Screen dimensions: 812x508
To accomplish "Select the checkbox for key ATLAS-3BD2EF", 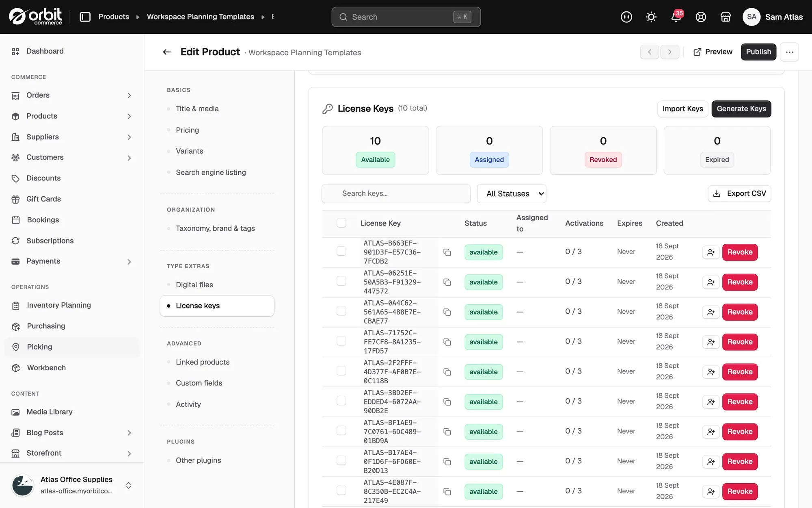I will [x=341, y=401].
